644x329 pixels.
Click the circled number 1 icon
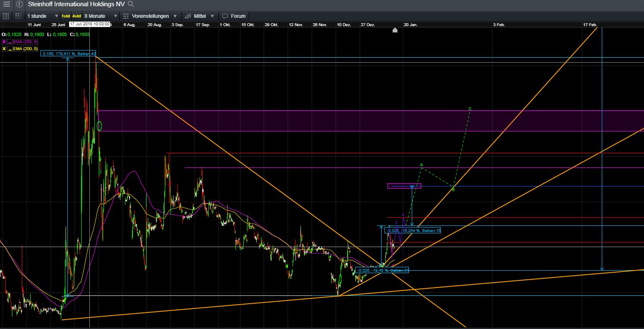19,5
